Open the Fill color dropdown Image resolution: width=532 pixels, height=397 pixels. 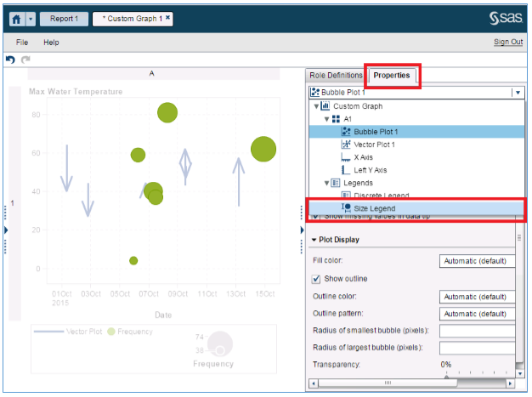click(478, 261)
